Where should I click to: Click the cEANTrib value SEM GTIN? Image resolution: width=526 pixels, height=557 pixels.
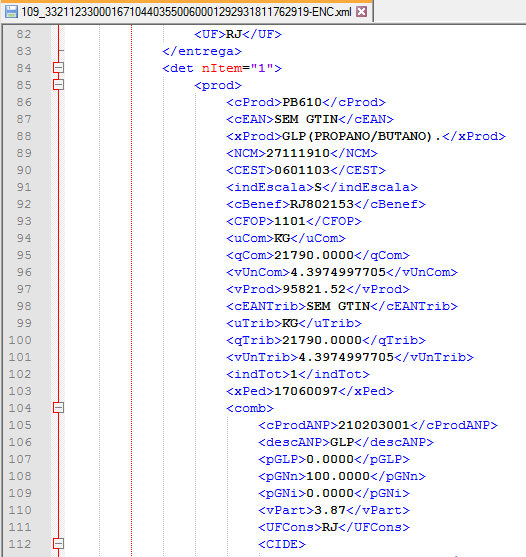coord(338,306)
